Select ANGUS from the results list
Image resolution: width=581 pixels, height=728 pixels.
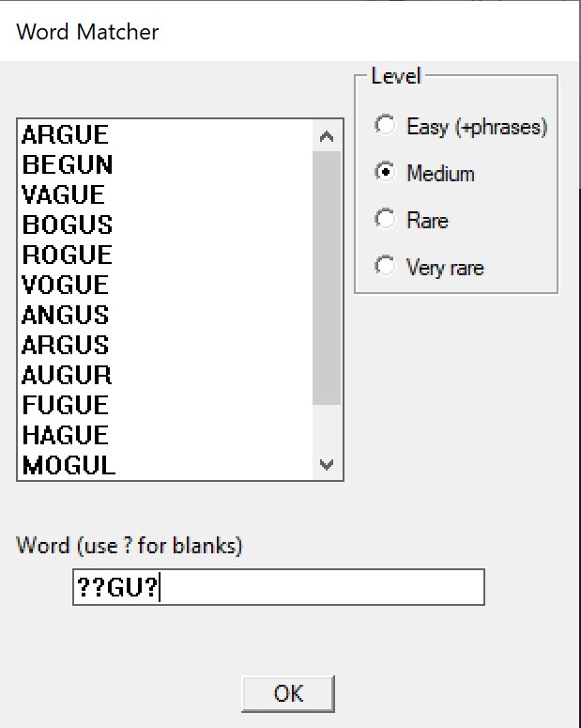pyautogui.click(x=165, y=315)
